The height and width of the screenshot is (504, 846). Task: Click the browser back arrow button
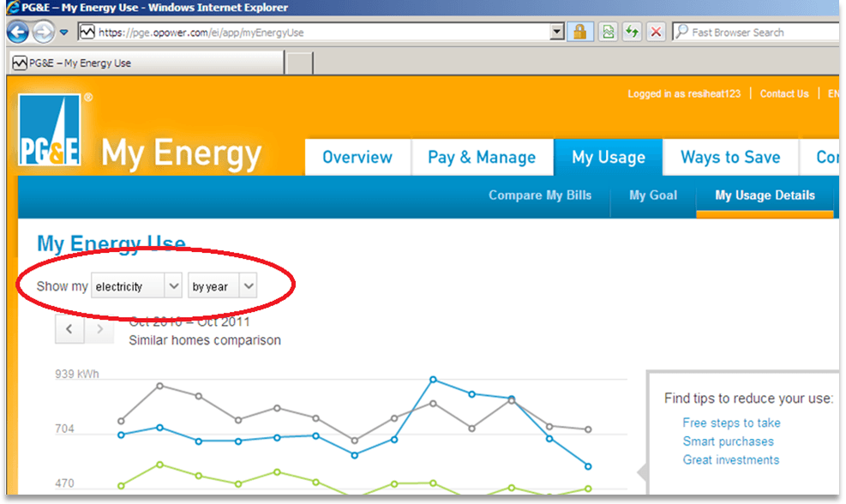(17, 33)
